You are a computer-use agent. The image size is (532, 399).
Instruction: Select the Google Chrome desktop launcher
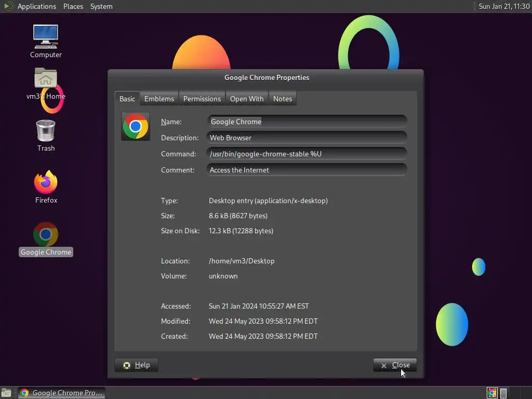tap(46, 239)
